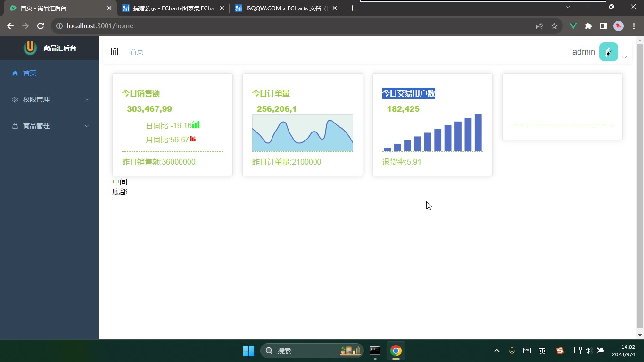Click the red monthly comparison bar icon

tap(192, 139)
